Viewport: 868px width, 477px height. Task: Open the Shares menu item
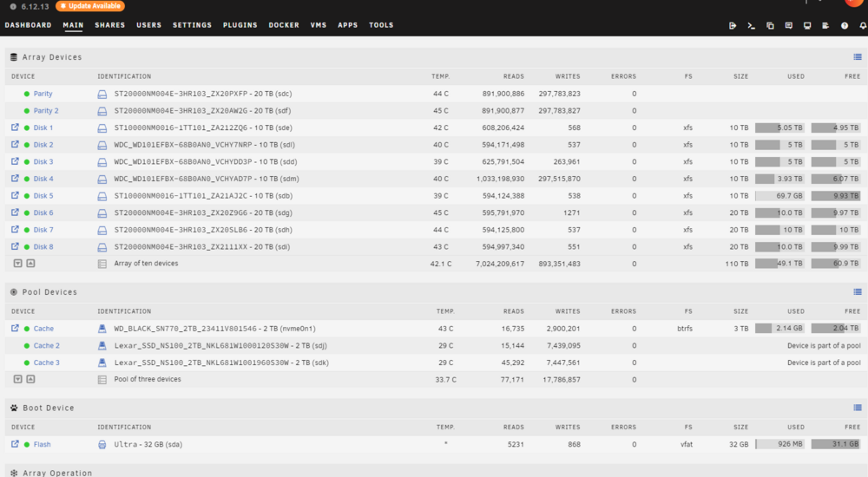pyautogui.click(x=109, y=25)
